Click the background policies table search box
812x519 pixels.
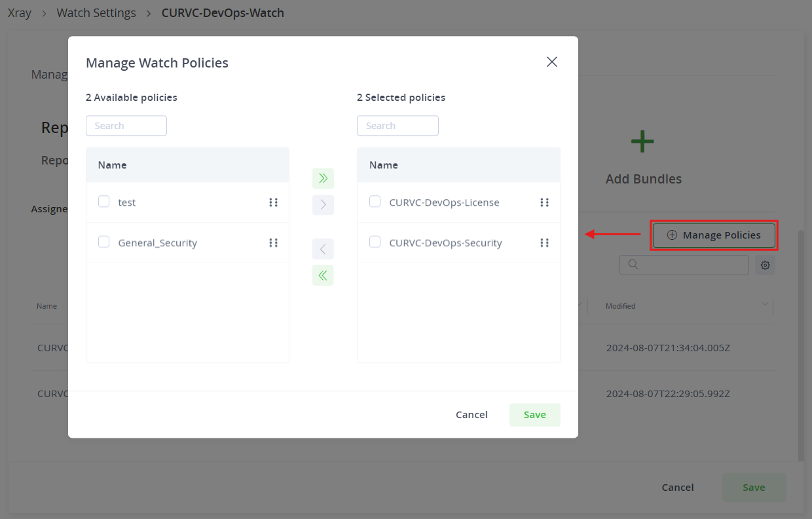pos(684,265)
